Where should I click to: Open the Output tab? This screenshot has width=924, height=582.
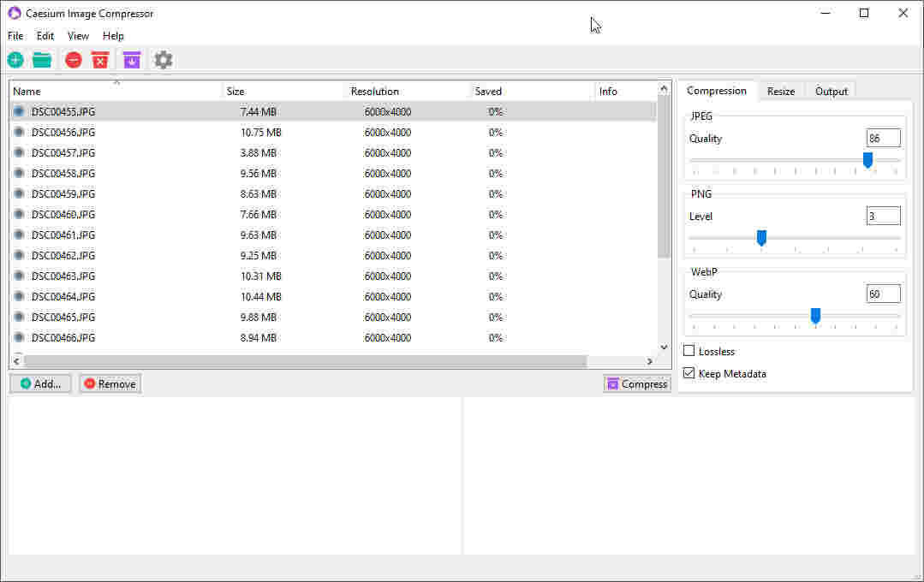click(x=830, y=90)
